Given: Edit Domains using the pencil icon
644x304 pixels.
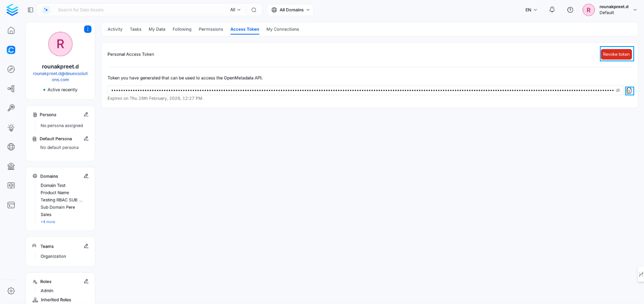Looking at the screenshot, I should [86, 176].
